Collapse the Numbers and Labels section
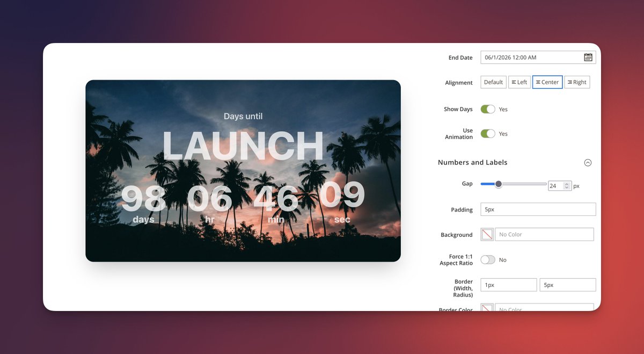 [x=588, y=163]
